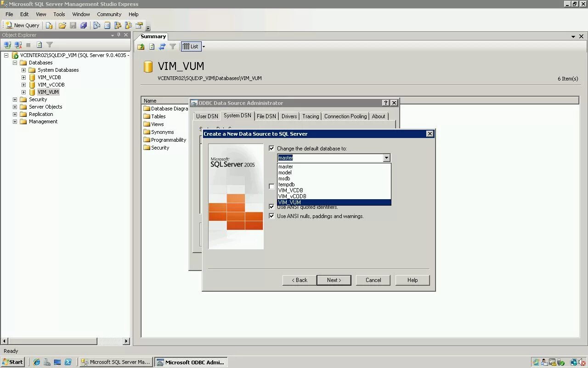Expand System Databases node

point(23,70)
